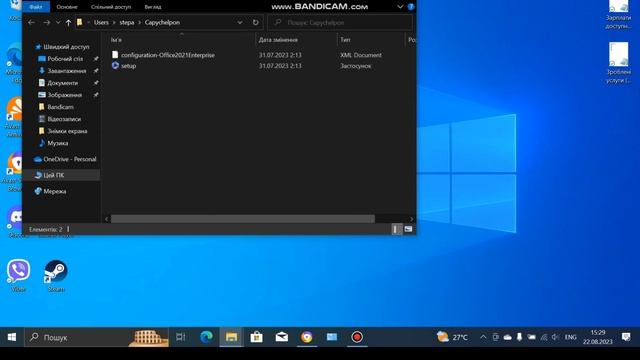Open the notification center icon
Image resolution: width=640 pixels, height=360 pixels.
pos(626,337)
